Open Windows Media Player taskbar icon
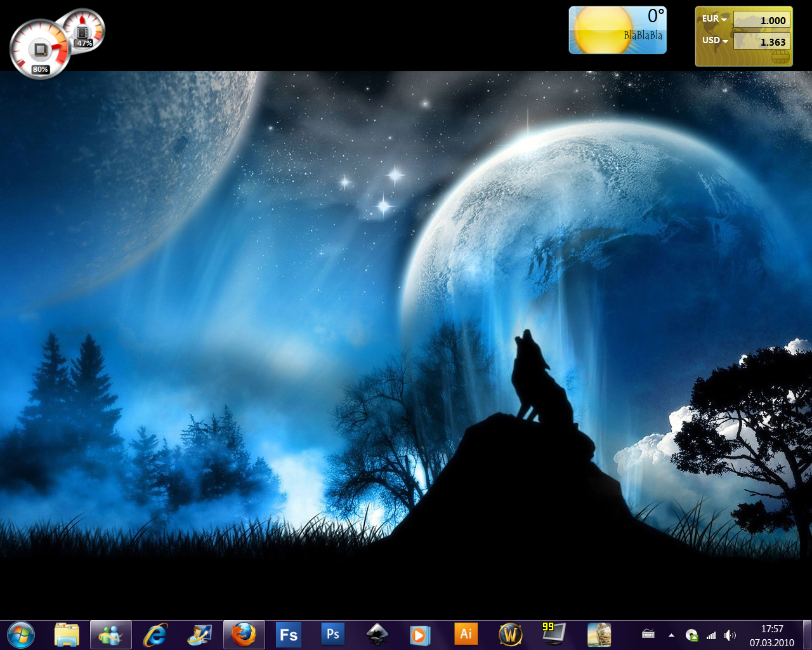Screen dimensions: 812x650 pyautogui.click(x=420, y=635)
